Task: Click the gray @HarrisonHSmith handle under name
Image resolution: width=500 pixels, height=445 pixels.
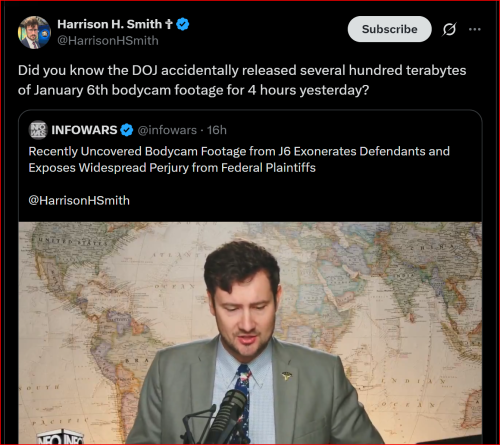Action: [x=108, y=41]
